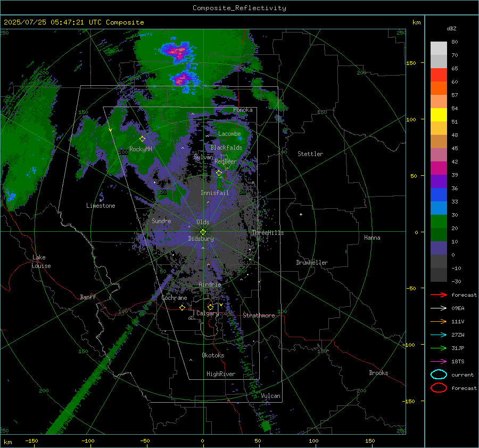Click the Lake Louise label
This screenshot has height=448, width=479.
coord(41,262)
